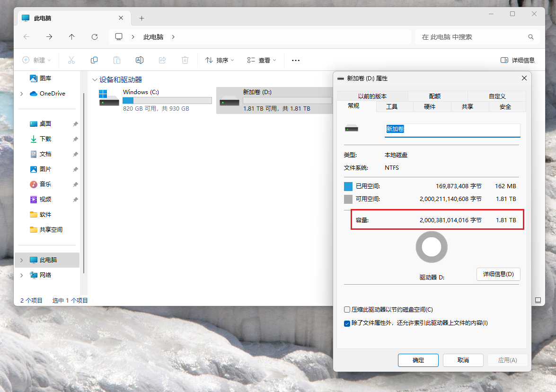
Task: Refresh the 此电脑 view
Action: pyautogui.click(x=94, y=37)
